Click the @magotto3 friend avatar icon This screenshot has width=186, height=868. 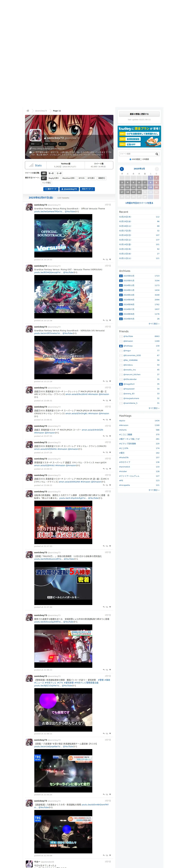click(121, 384)
